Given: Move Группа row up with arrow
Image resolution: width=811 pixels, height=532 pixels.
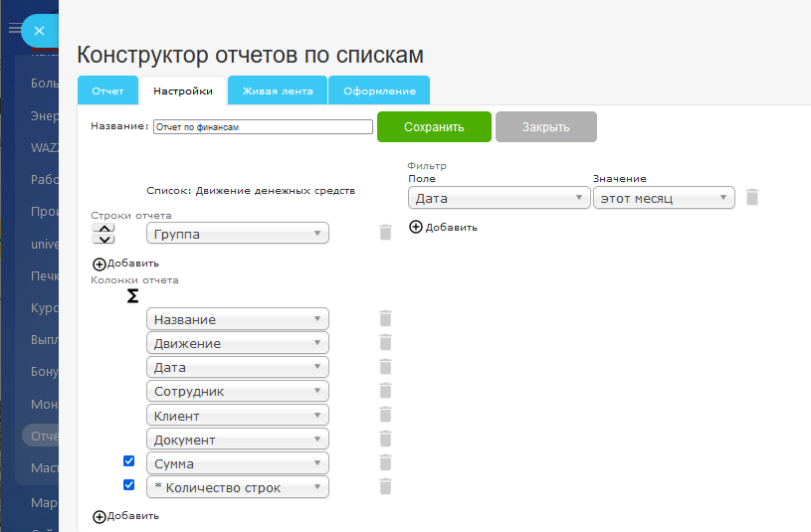Looking at the screenshot, I should (102, 228).
